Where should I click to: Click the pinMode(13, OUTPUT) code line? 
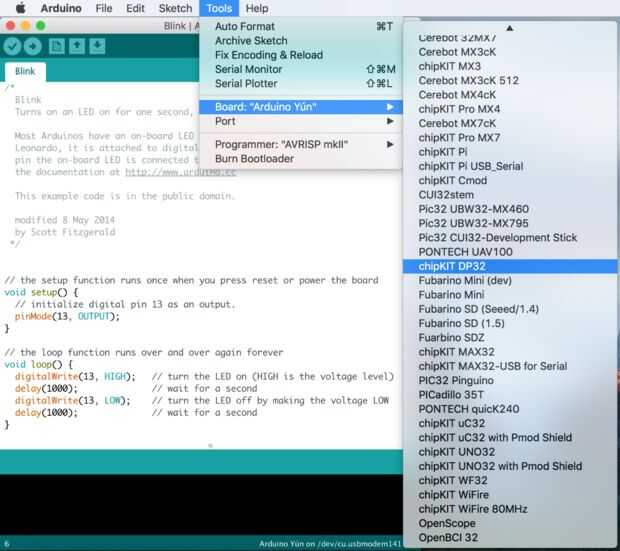67,316
